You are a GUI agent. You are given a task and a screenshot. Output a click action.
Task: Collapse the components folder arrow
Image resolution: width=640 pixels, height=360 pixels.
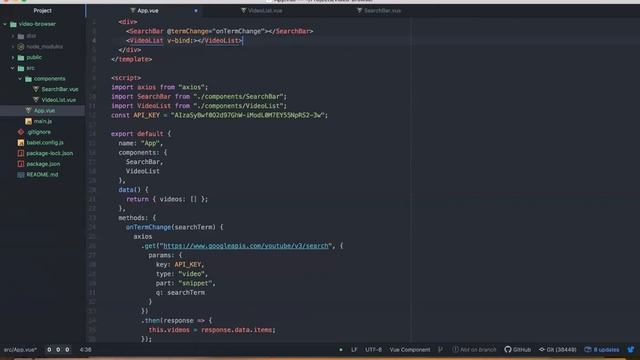click(x=20, y=79)
